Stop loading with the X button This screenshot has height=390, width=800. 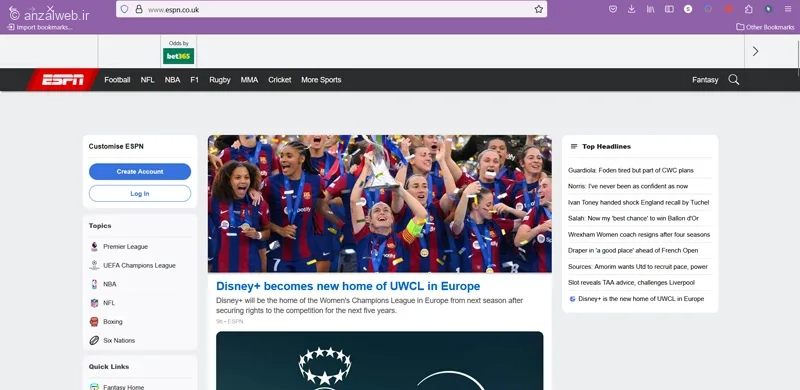pyautogui.click(x=50, y=9)
